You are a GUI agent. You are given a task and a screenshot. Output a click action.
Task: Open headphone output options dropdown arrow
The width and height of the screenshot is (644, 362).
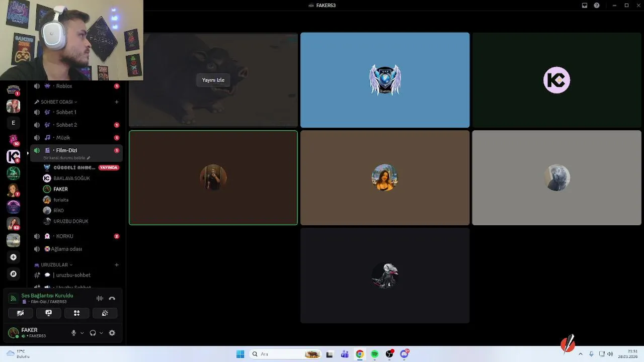pos(101,333)
